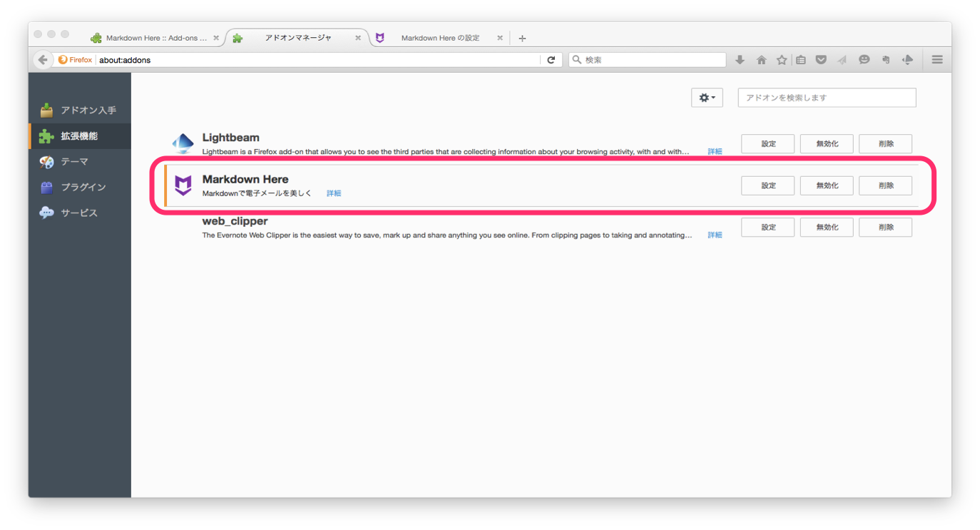Click the Evernote elephant toolbar icon

click(885, 60)
